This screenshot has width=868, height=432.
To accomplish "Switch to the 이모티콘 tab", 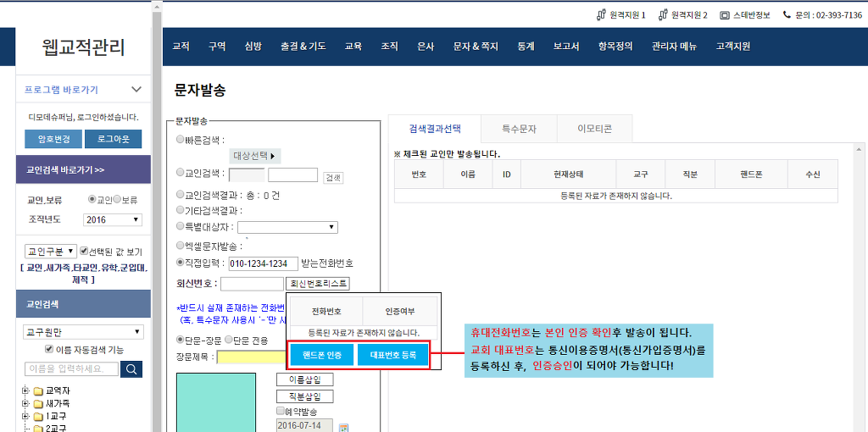I will pos(594,129).
